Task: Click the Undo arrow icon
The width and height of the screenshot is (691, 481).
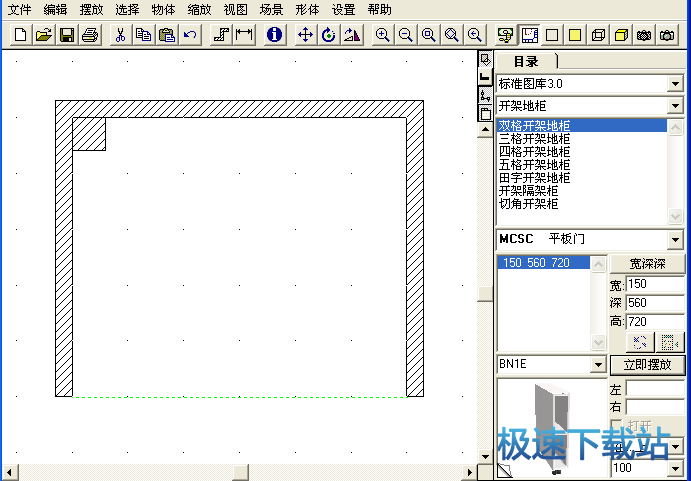Action: click(x=189, y=35)
